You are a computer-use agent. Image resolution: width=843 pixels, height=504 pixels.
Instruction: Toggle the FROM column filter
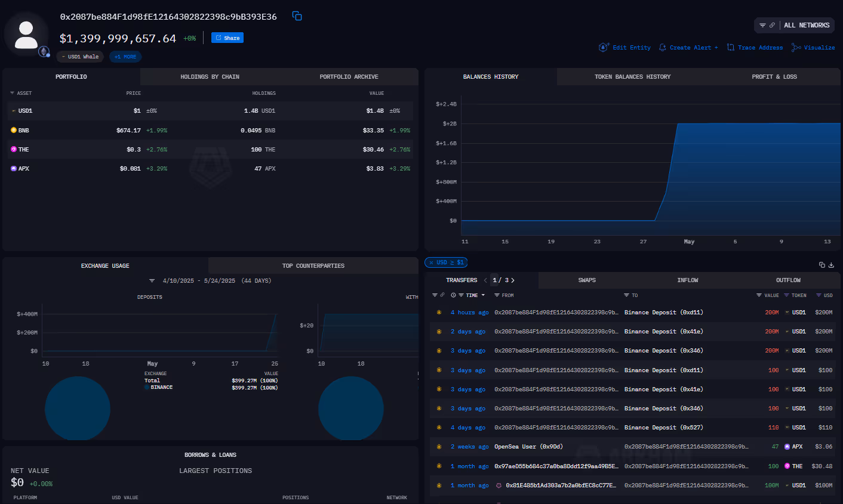[x=496, y=295]
